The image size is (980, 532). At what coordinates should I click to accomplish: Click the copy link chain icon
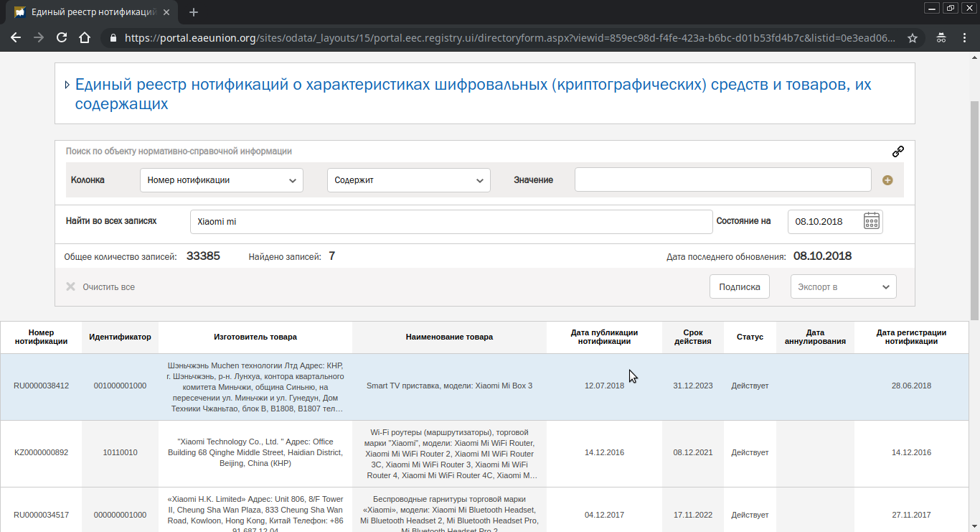point(897,151)
